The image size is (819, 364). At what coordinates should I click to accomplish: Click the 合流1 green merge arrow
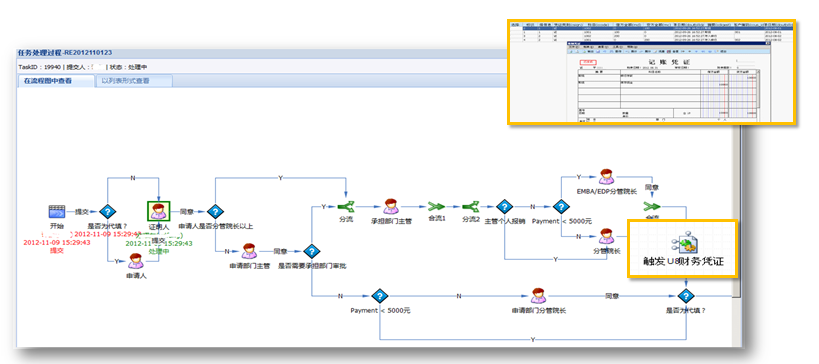(x=436, y=207)
